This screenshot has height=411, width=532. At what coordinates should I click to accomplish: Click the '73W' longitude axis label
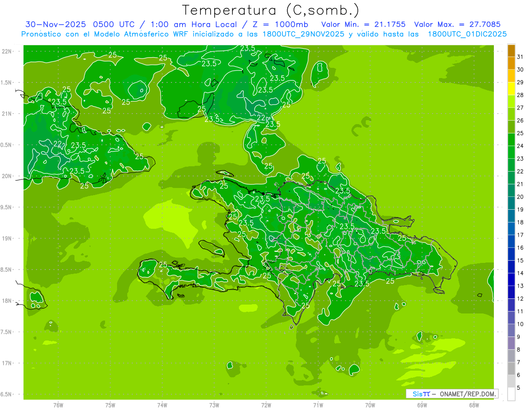coord(214,405)
